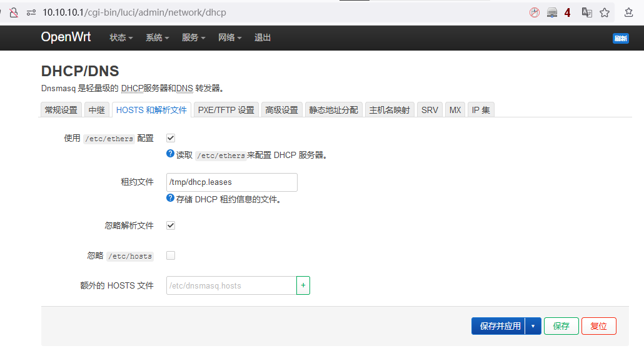
Task: Click the help icon beside 租约文件 description
Action: [170, 198]
